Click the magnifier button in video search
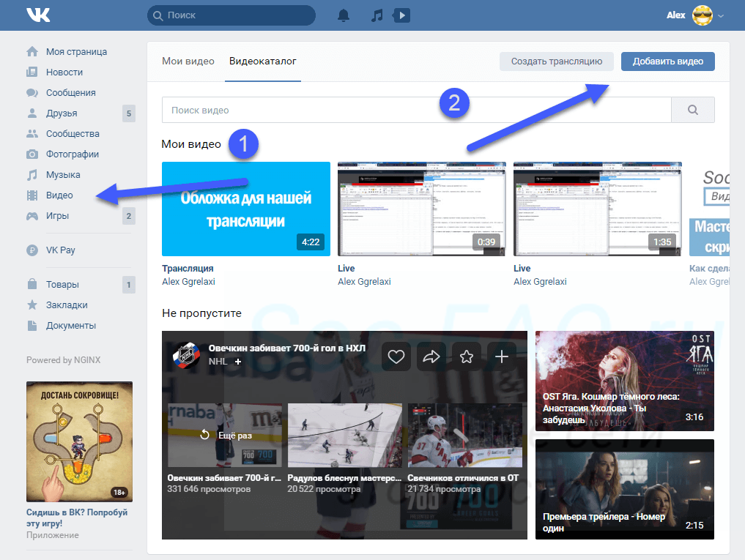Image resolution: width=745 pixels, height=560 pixels. (693, 110)
